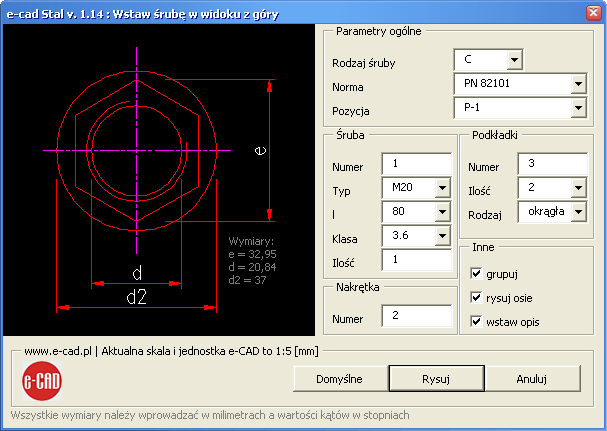The height and width of the screenshot is (431, 607).
Task: Click the e-CAD logo icon
Action: 40,379
